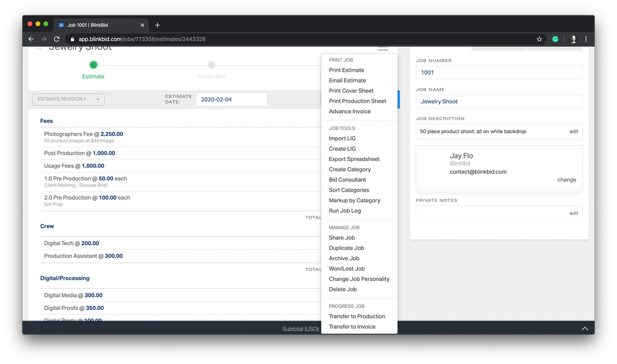Open Bid Consultant tool
617x364 pixels.
pos(347,180)
